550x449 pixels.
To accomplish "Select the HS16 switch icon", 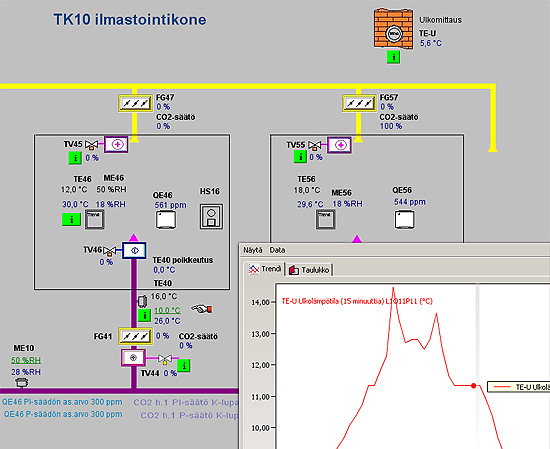I will (x=211, y=216).
